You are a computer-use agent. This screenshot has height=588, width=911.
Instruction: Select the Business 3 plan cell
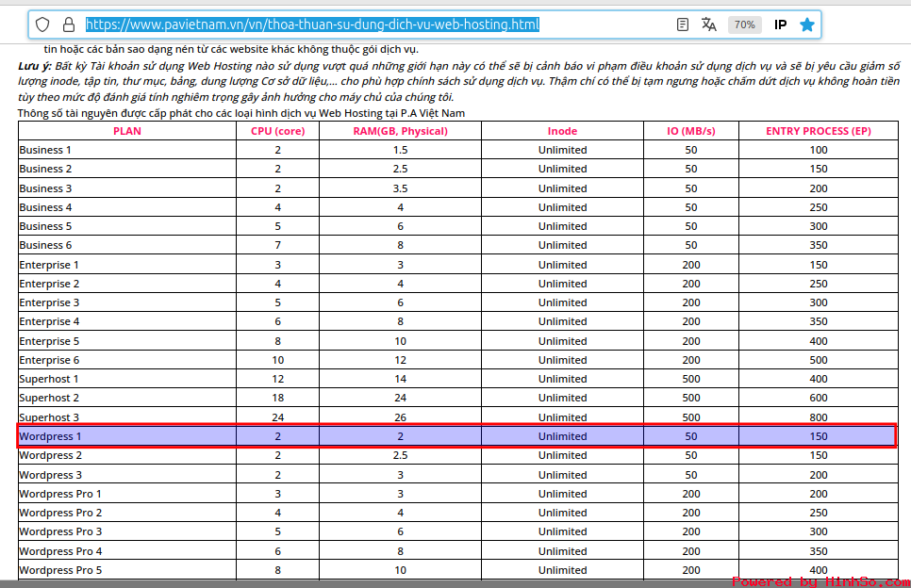tap(127, 188)
